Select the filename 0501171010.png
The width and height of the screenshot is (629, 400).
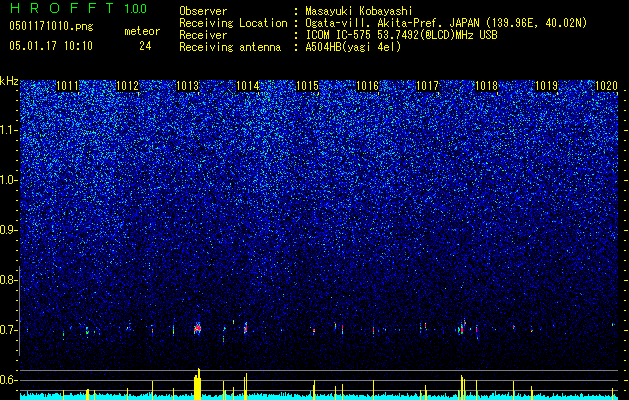(x=51, y=27)
